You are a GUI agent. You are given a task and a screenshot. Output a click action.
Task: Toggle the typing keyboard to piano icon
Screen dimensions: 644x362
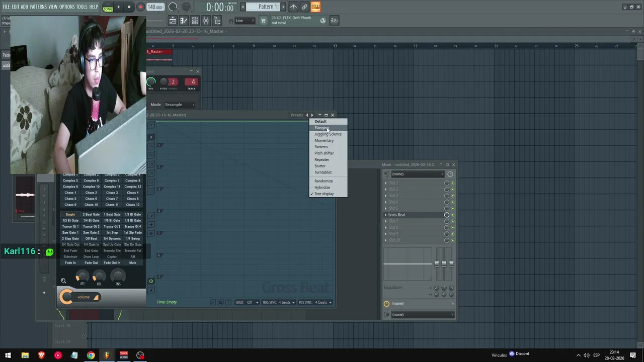[315, 7]
